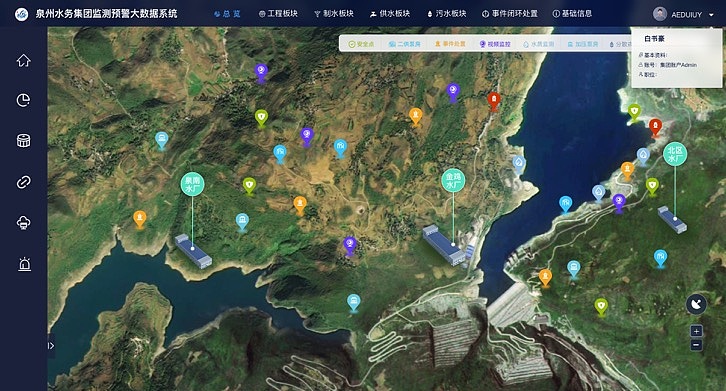Open 基本资料 in the profile card
This screenshot has width=726, height=391.
click(x=653, y=55)
